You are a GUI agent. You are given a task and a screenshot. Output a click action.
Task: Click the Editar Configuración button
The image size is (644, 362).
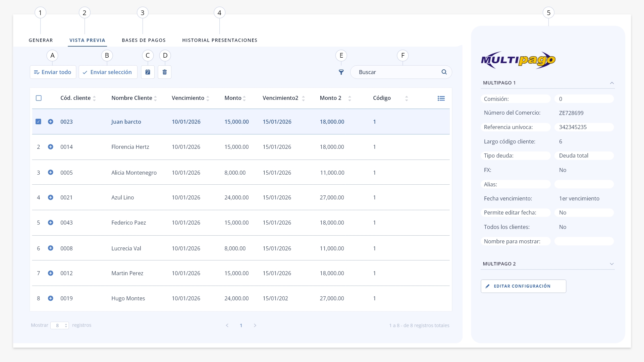pos(523,286)
